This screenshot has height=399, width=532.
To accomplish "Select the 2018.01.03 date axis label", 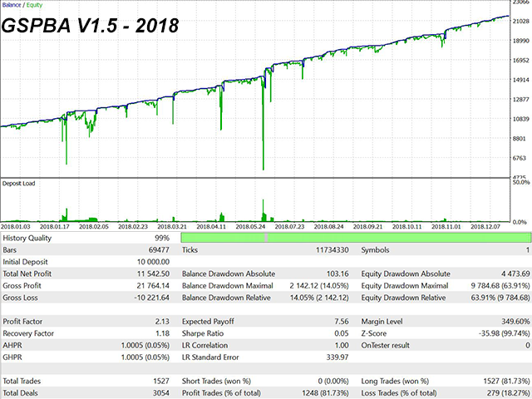I will click(x=17, y=226).
